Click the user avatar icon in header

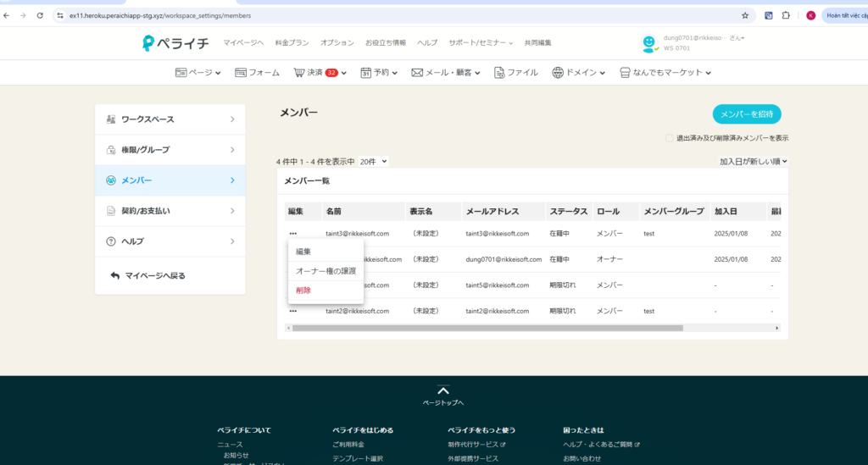pos(648,43)
